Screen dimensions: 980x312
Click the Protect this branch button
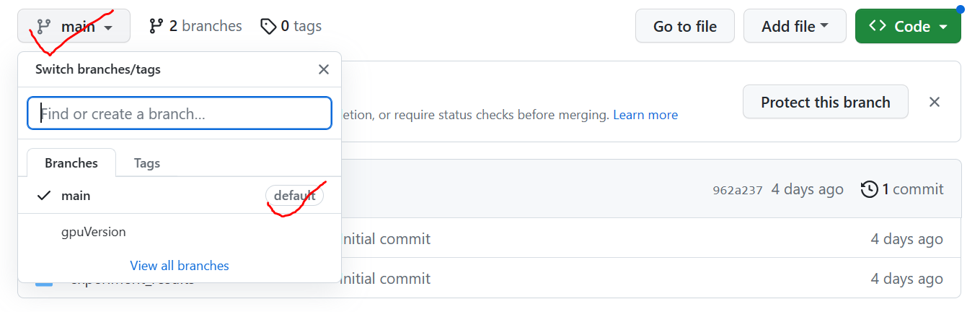[825, 102]
